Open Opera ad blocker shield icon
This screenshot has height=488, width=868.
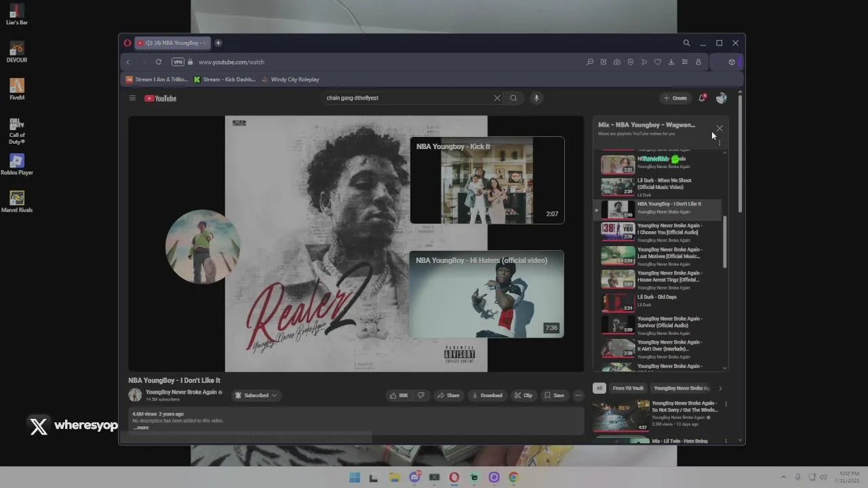click(630, 62)
